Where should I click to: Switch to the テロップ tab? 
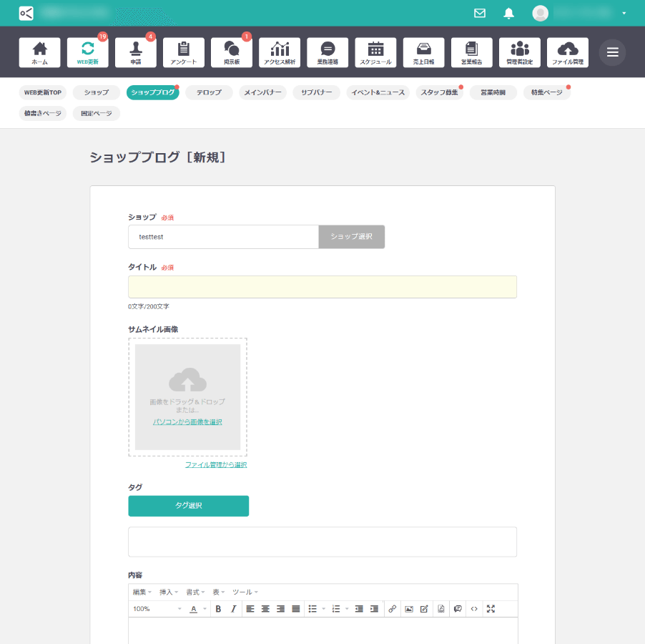click(x=208, y=92)
